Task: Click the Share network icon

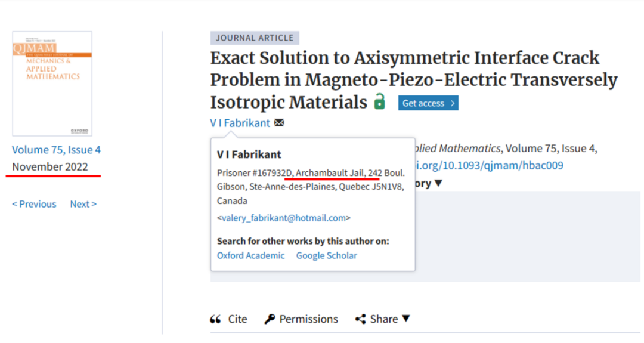Action: point(361,319)
